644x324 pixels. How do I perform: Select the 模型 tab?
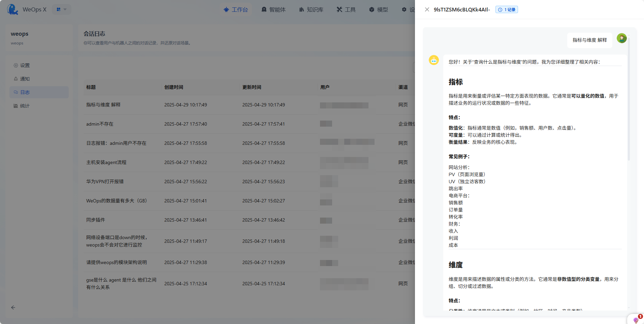pos(379,10)
